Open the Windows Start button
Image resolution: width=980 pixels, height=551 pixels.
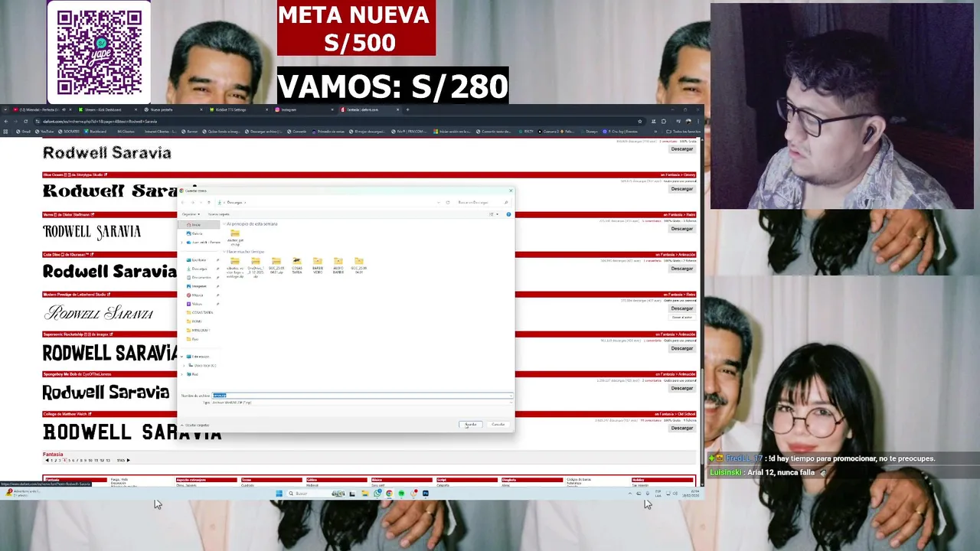(x=279, y=494)
